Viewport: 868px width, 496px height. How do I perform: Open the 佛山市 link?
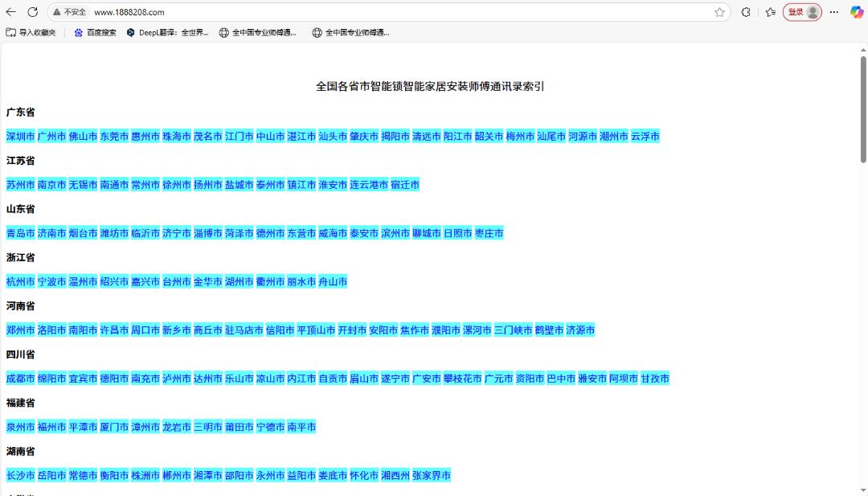83,136
